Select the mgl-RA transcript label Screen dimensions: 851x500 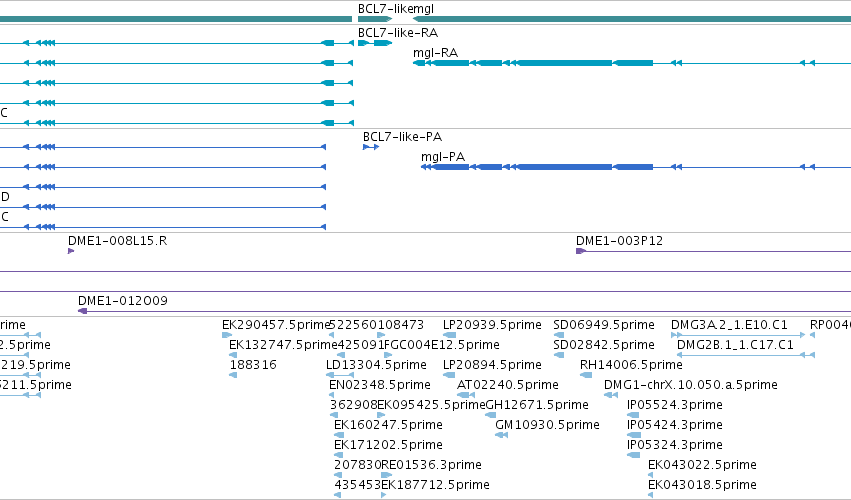(435, 53)
